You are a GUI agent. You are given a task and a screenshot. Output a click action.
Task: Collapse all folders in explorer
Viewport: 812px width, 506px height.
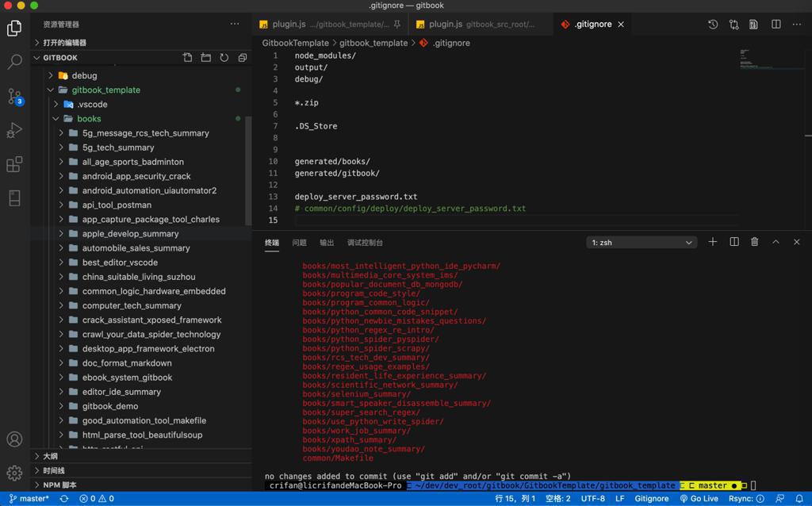click(243, 58)
